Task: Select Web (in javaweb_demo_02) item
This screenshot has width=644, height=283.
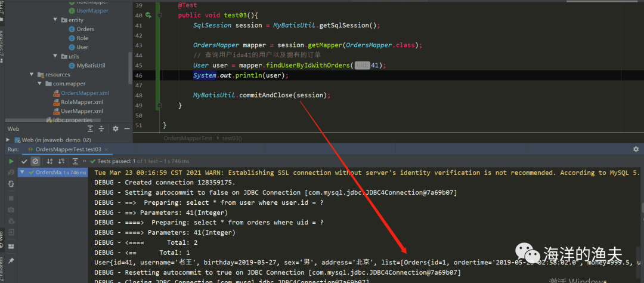Action: [52, 140]
